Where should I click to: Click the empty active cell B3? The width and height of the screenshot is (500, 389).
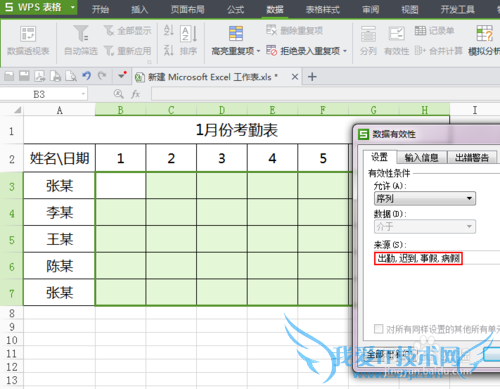pos(121,185)
